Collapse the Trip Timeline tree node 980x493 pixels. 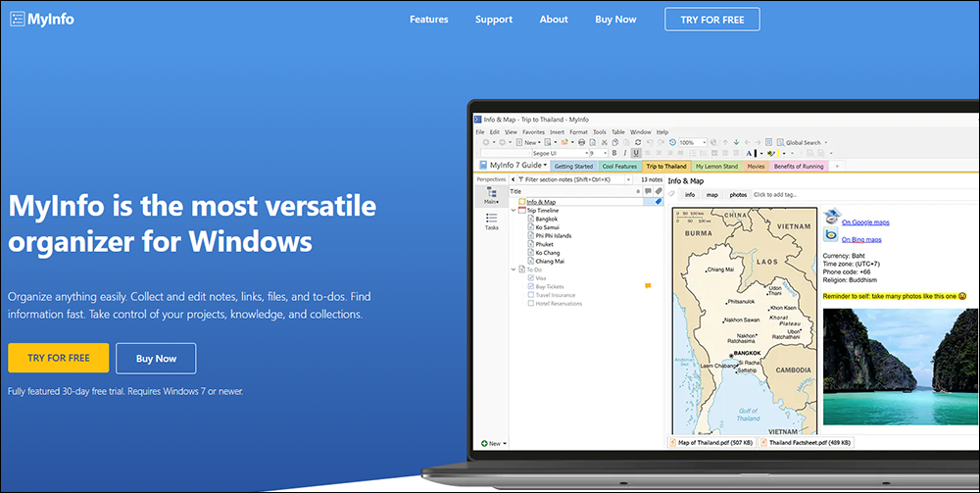pos(514,210)
